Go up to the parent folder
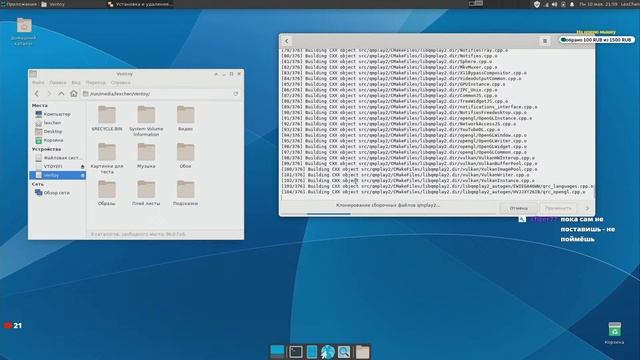This screenshot has width=640, height=360. pyautogui.click(x=61, y=94)
